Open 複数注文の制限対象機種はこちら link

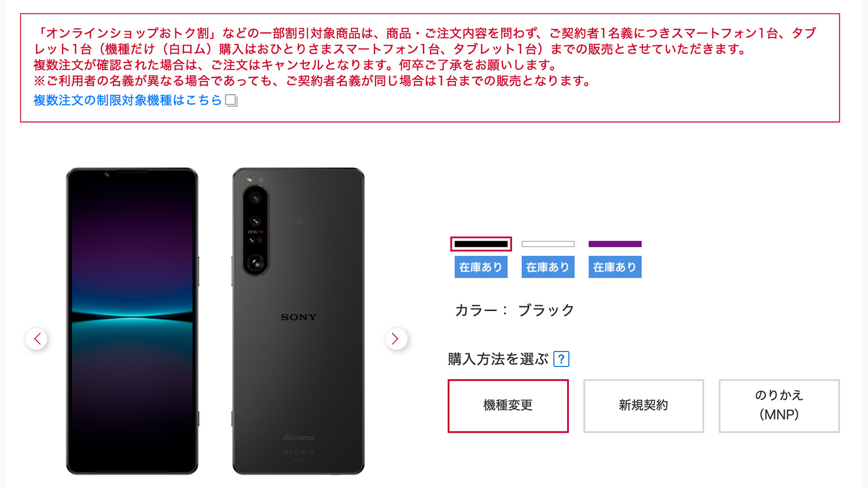(x=128, y=101)
